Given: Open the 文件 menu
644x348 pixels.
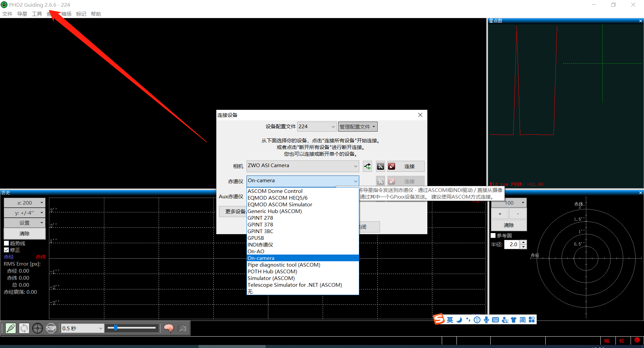Looking at the screenshot, I should coord(7,14).
